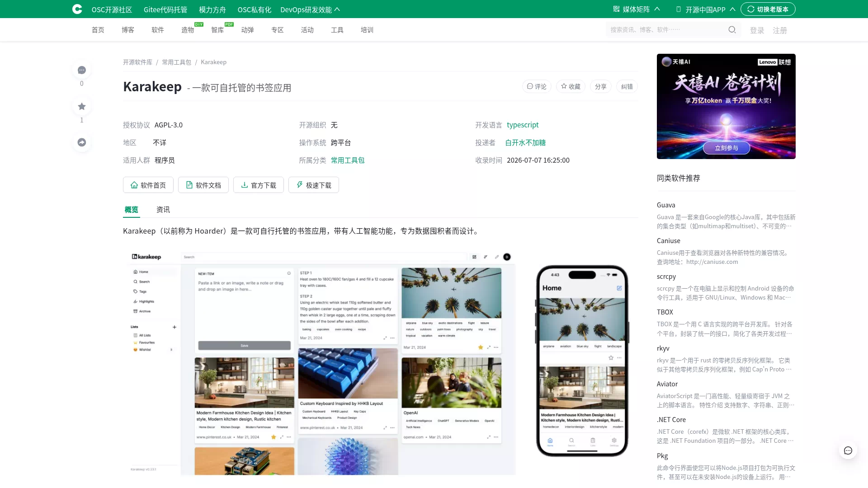Click the share arrow icon in left sidebar

pyautogui.click(x=82, y=142)
